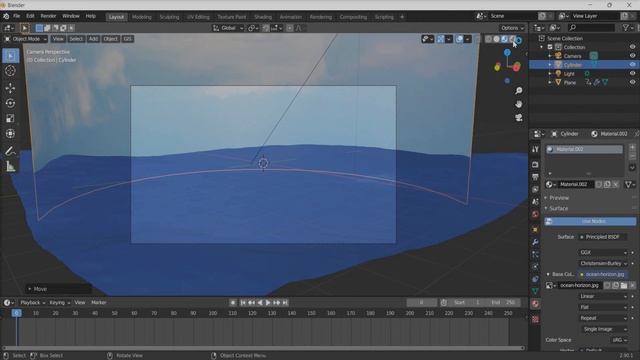Viewport: 640px width, 360px height.
Task: Toggle camera view gizmo icon
Action: point(519,118)
